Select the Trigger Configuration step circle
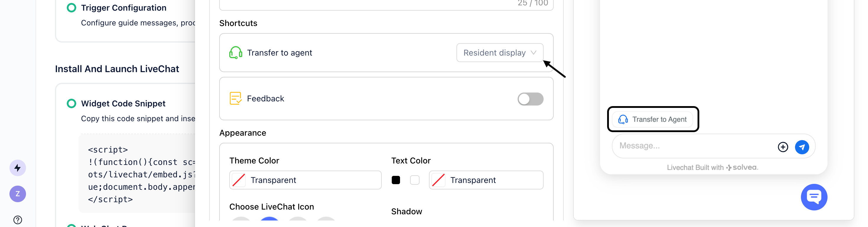The width and height of the screenshot is (868, 227). click(x=71, y=8)
